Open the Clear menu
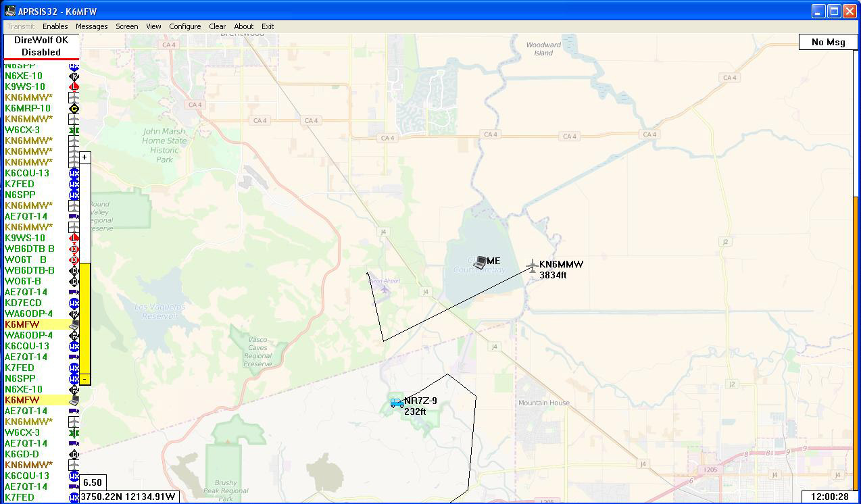The width and height of the screenshot is (861, 504). [x=217, y=26]
